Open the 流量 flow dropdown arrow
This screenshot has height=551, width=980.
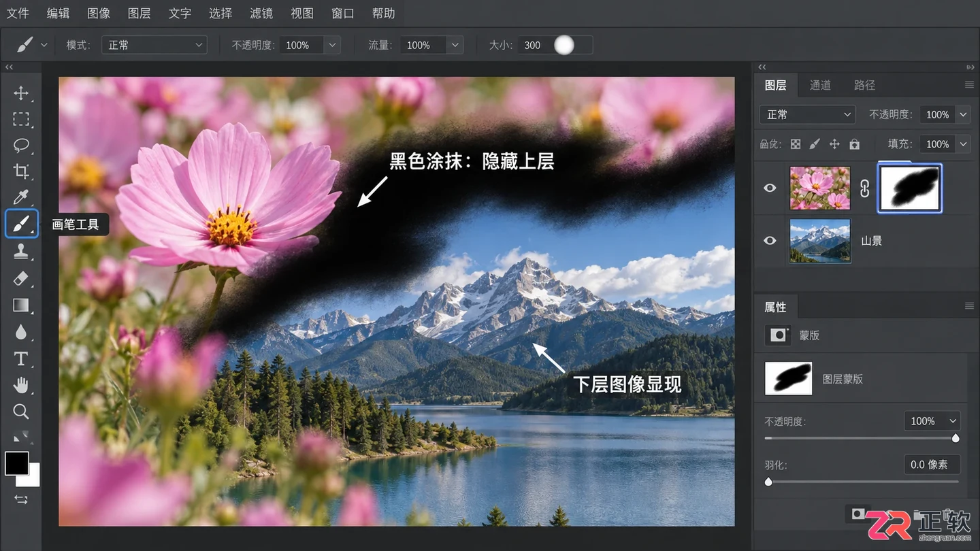[455, 45]
